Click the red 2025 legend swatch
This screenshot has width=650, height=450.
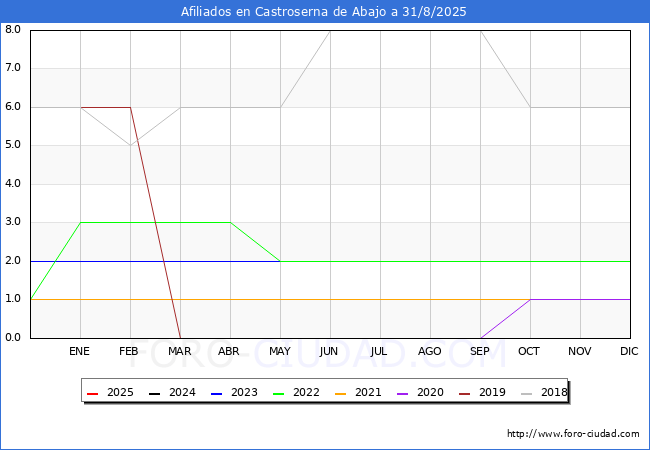point(92,393)
